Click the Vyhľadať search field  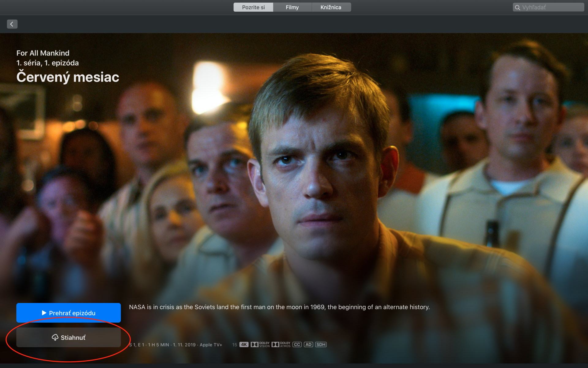(x=548, y=7)
